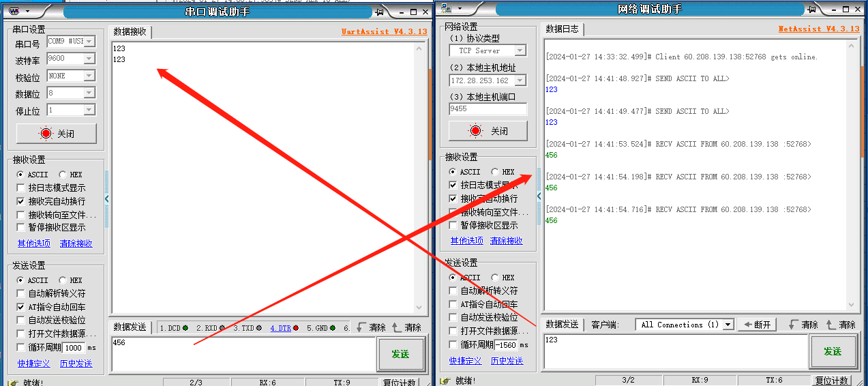Screen dimensions: 868x386
Task: Click the up-arrow 清除 in network send bar
Action: pos(840,325)
